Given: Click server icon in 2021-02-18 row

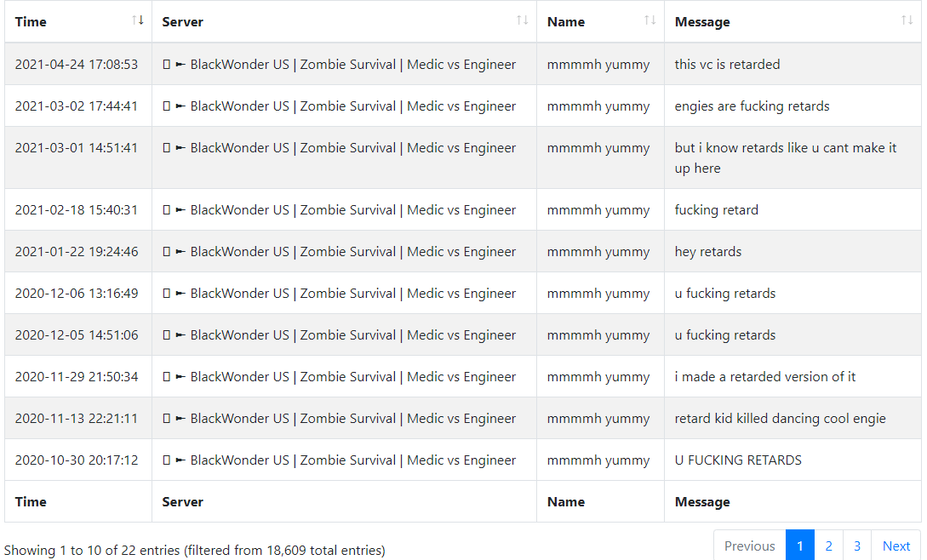Looking at the screenshot, I should [x=166, y=210].
